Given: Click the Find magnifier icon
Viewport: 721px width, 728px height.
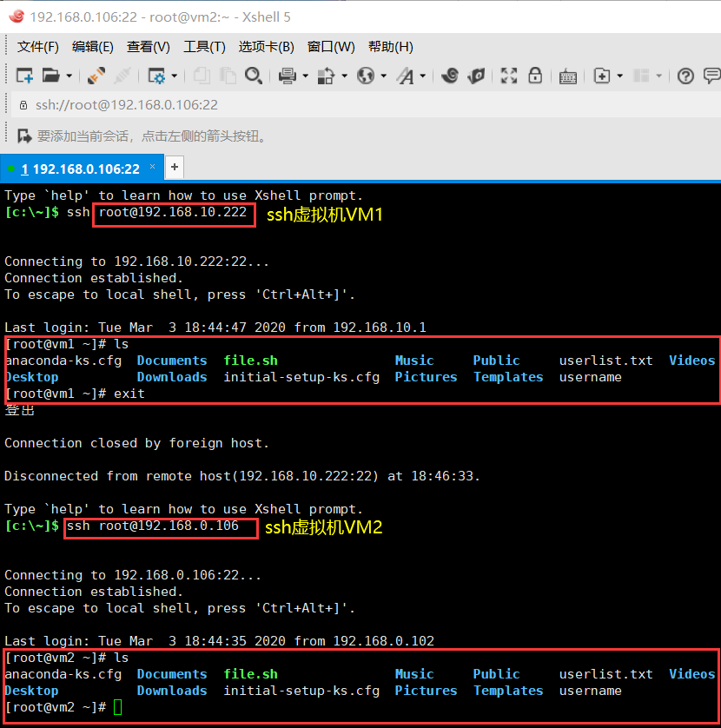Looking at the screenshot, I should tap(254, 76).
